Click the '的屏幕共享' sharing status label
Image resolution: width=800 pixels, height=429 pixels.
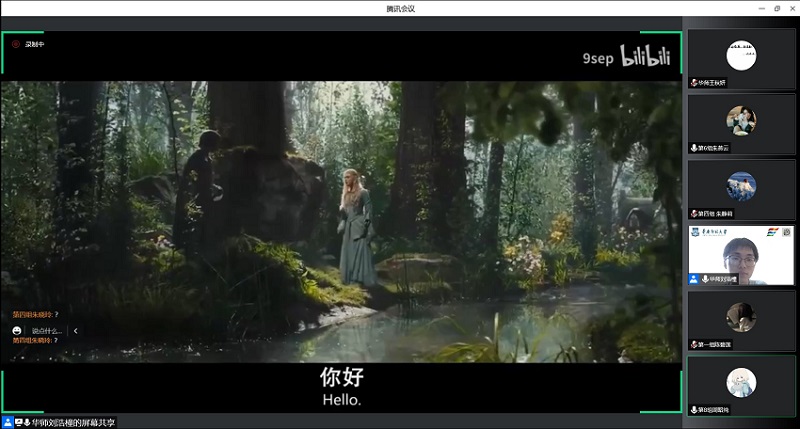tap(94, 422)
